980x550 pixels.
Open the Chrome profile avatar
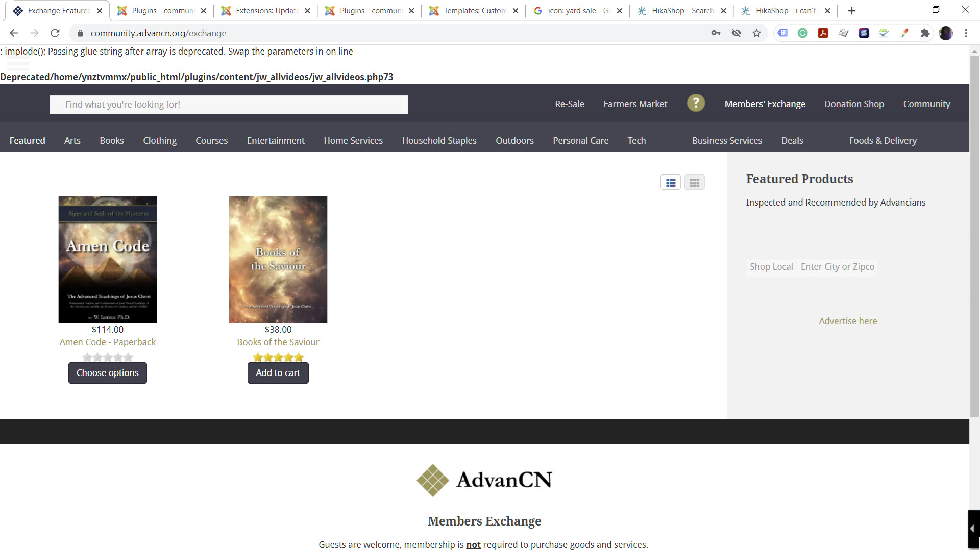(x=946, y=33)
